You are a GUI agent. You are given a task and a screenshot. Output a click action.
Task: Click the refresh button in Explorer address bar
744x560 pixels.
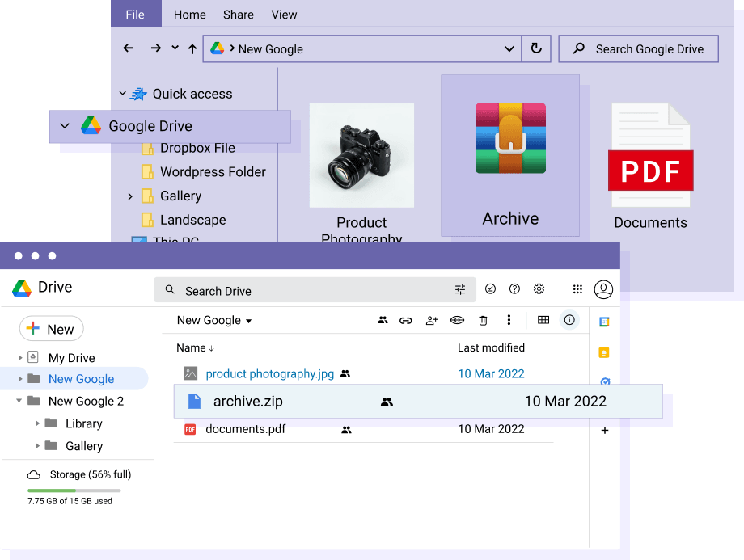click(535, 48)
